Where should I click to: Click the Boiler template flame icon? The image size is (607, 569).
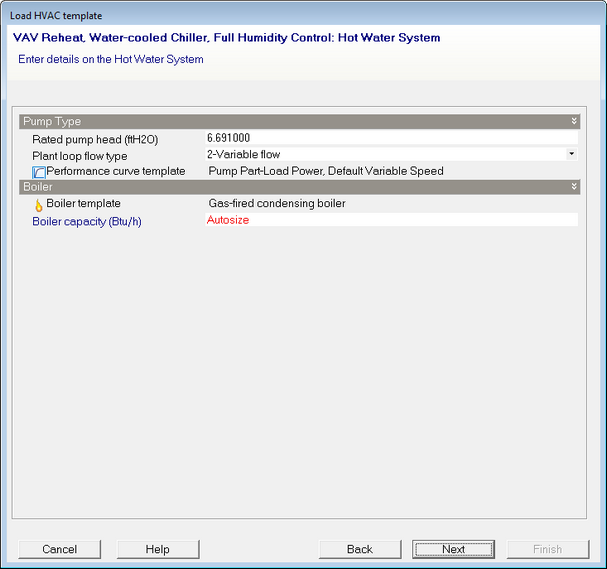(x=39, y=204)
